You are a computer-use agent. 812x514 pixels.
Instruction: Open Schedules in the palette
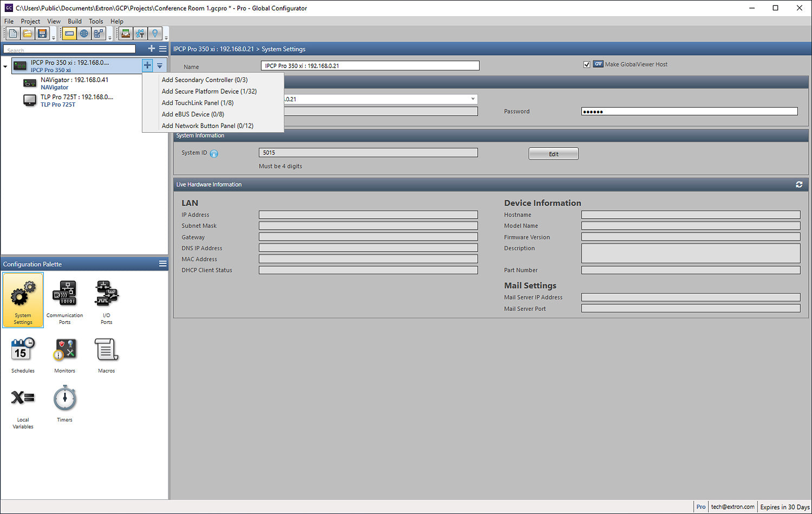23,355
